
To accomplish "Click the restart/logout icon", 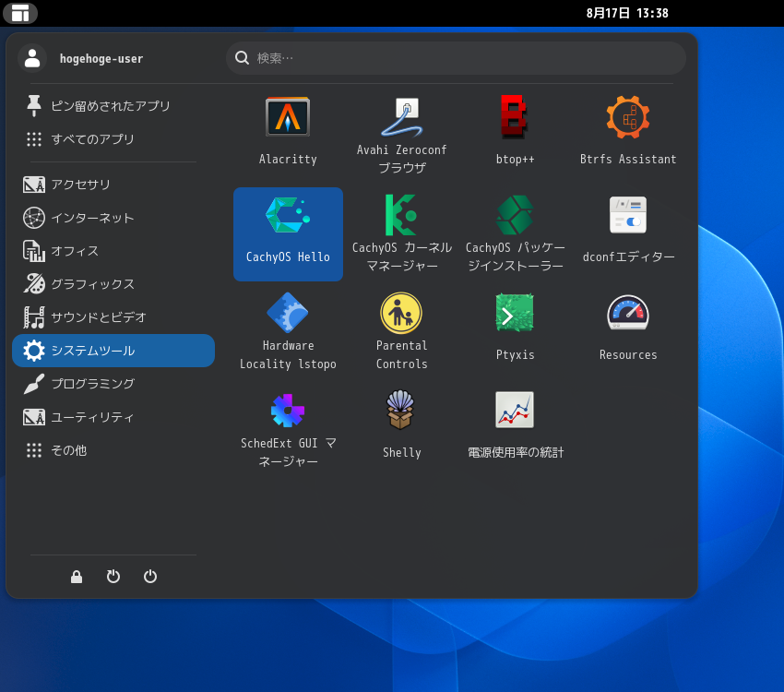I will pyautogui.click(x=113, y=577).
